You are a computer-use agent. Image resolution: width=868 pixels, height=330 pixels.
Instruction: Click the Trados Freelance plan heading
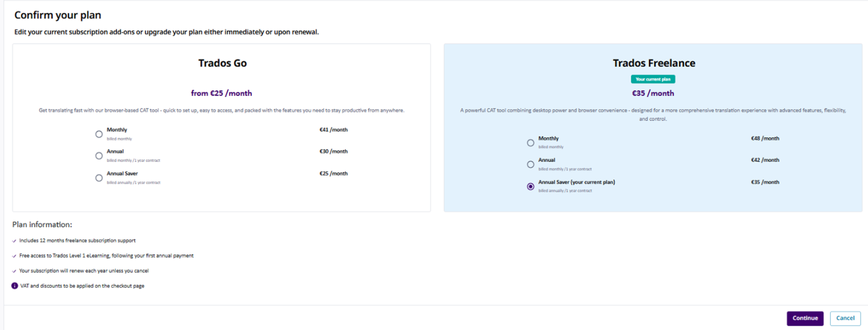coord(653,63)
